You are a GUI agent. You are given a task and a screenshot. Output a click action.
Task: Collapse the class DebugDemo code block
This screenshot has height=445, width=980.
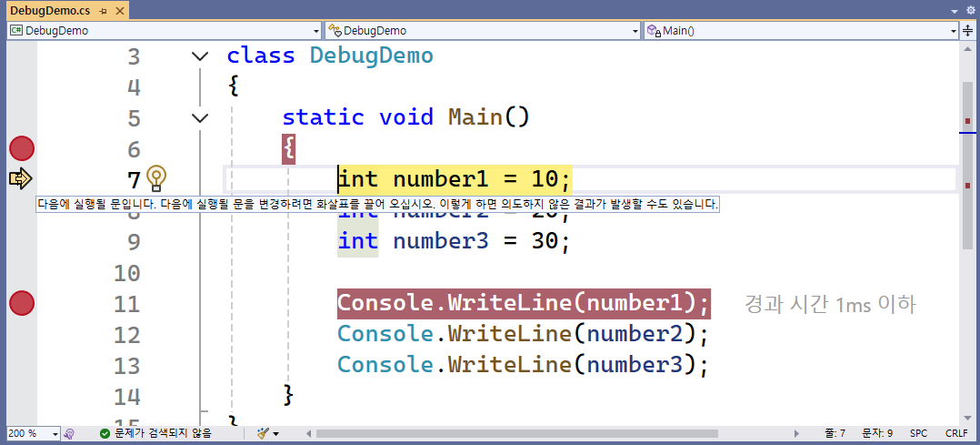coord(200,56)
